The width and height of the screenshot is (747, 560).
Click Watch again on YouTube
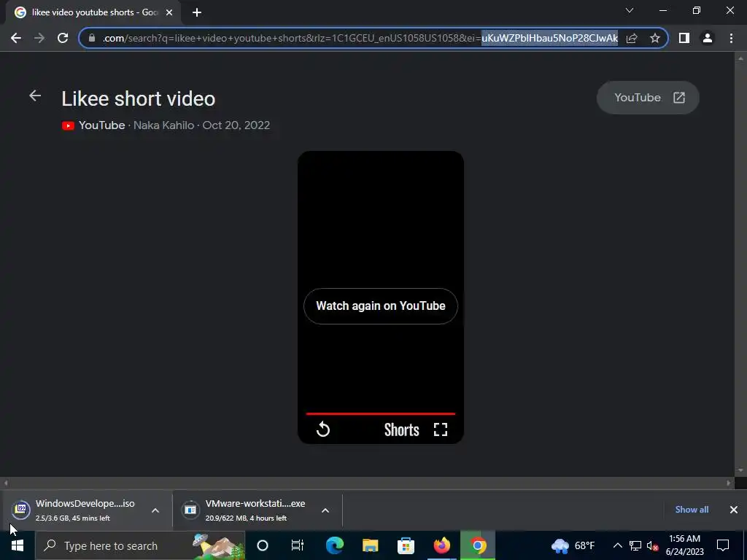pyautogui.click(x=381, y=306)
